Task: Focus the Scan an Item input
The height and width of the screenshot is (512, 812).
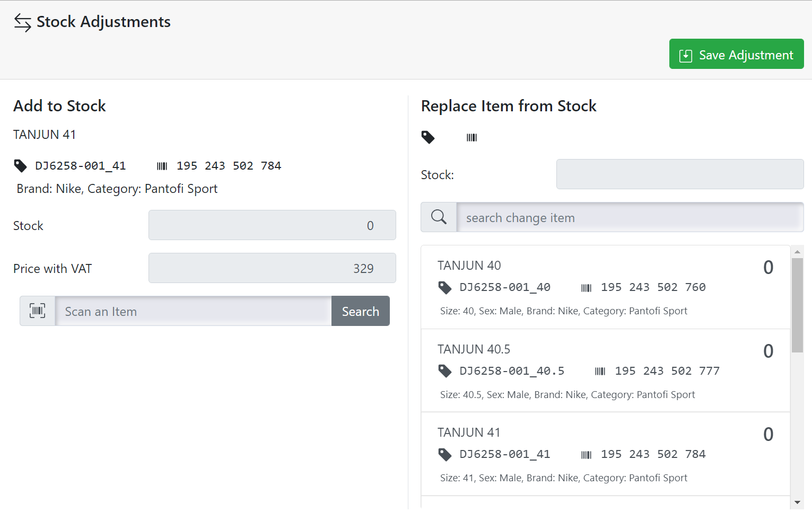Action: pos(194,311)
